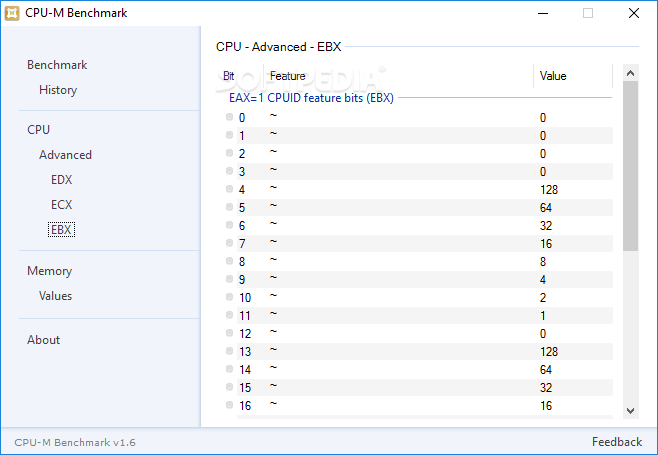
Task: Select value 128 in bit 4 row
Action: [549, 190]
